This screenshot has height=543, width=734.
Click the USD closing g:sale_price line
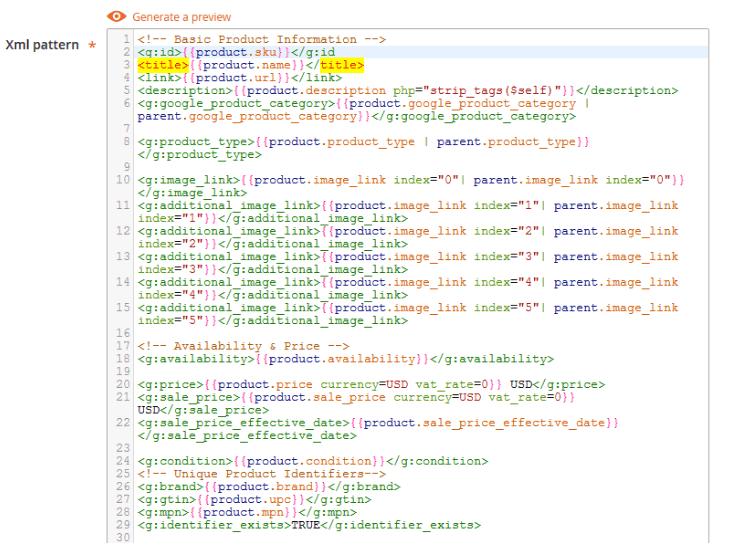[x=203, y=410]
